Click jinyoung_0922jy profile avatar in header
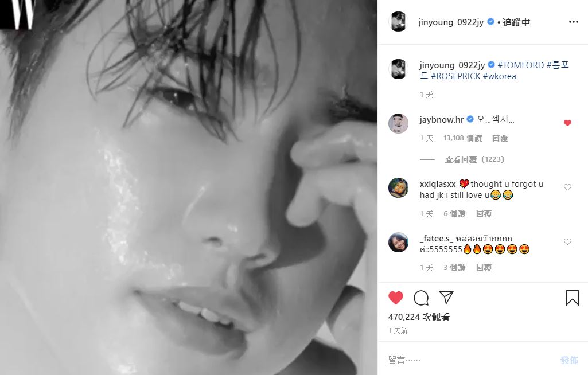Viewport: 588px width, 375px height. (398, 22)
